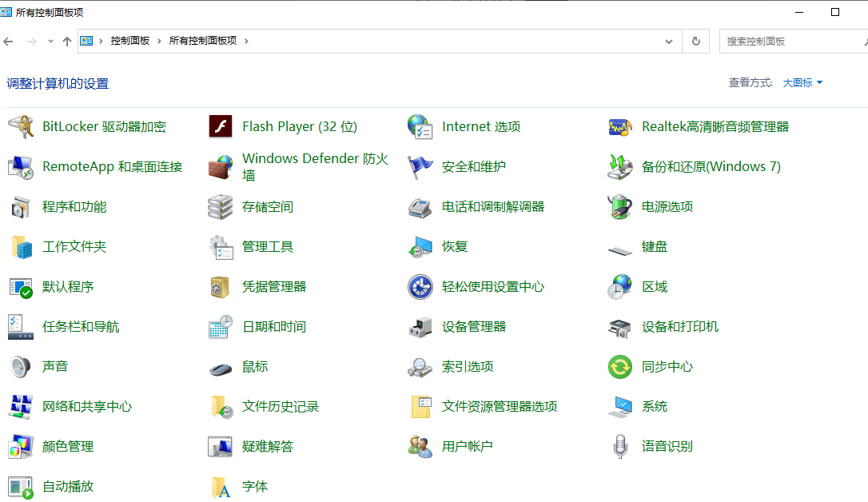The width and height of the screenshot is (868, 502).
Task: Click the Back navigation arrow
Action: pyautogui.click(x=8, y=42)
